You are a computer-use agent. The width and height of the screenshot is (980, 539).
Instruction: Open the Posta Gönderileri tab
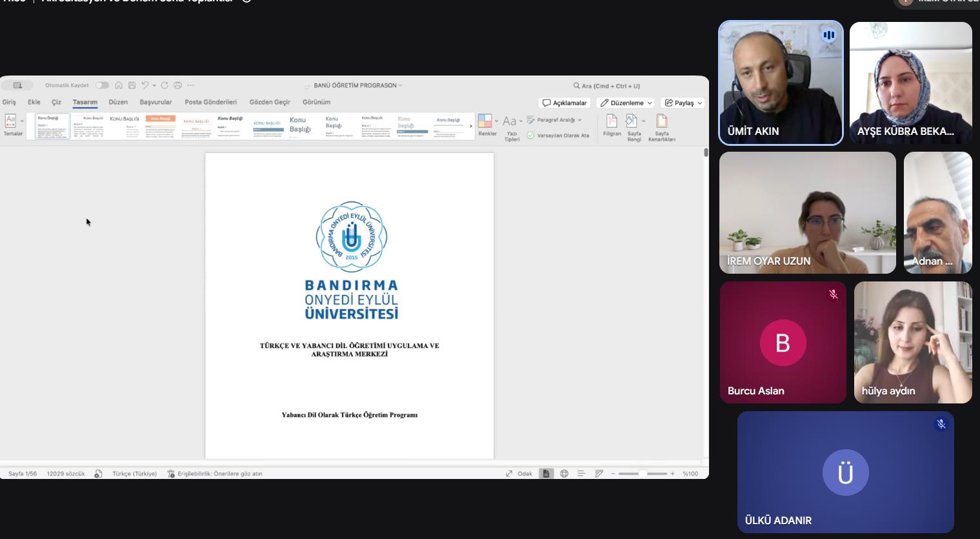click(211, 102)
